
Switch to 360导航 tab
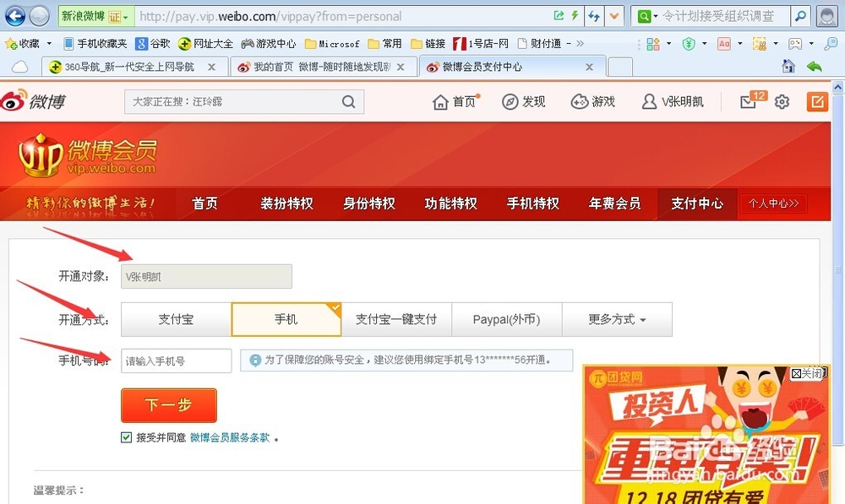click(134, 67)
